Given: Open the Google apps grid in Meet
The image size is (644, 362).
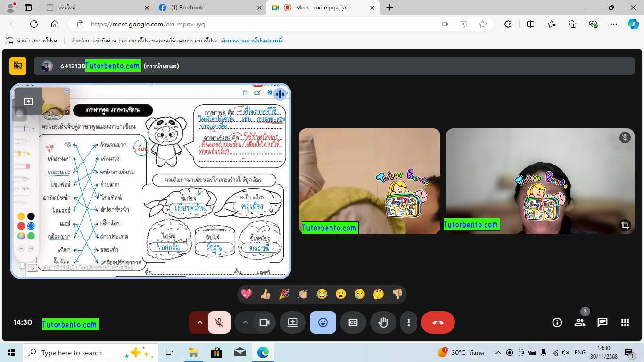Looking at the screenshot, I should [x=625, y=322].
